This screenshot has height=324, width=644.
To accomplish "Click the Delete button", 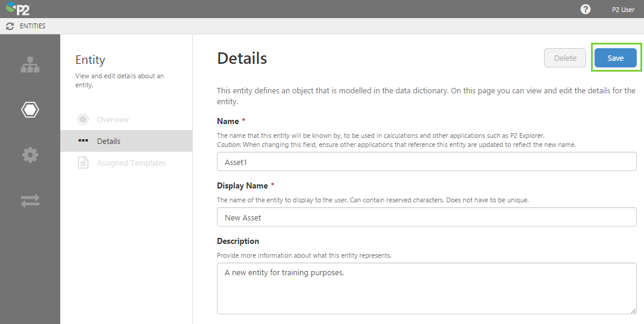I will click(x=564, y=58).
